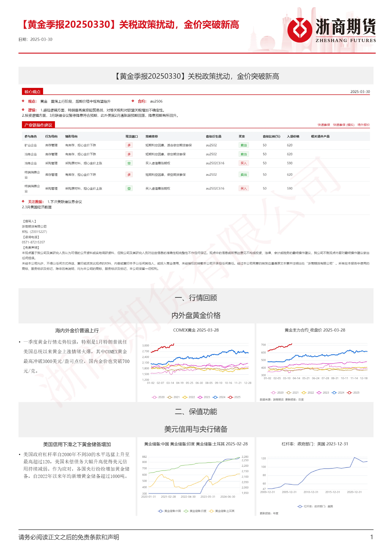Click the 现货敞口 column header

coord(132,136)
